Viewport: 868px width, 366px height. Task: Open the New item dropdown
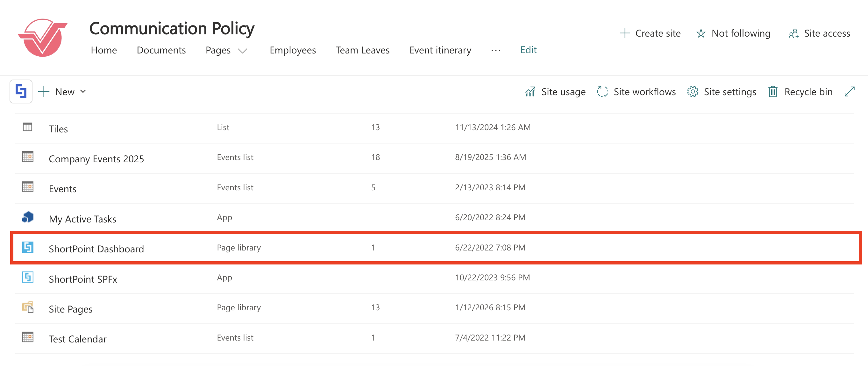(x=63, y=92)
